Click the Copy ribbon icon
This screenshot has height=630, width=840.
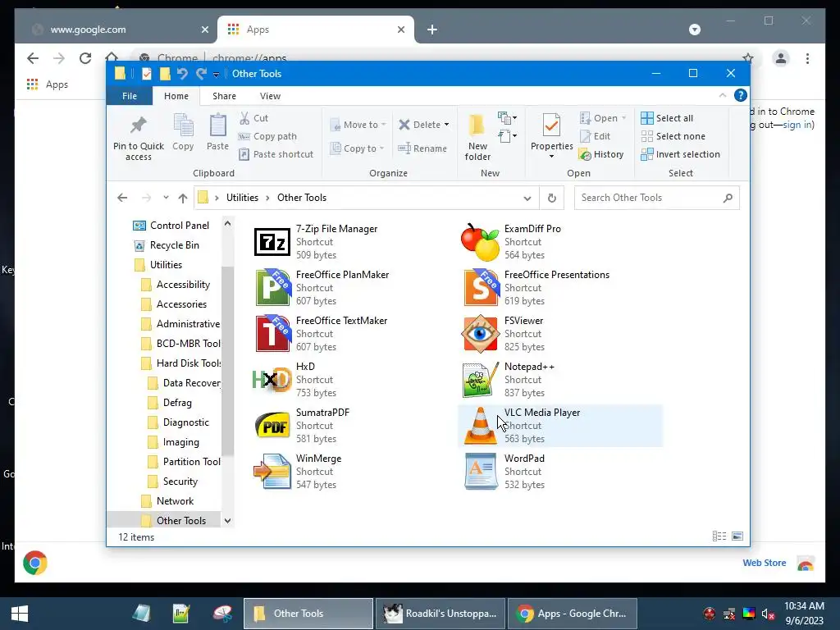(x=183, y=132)
